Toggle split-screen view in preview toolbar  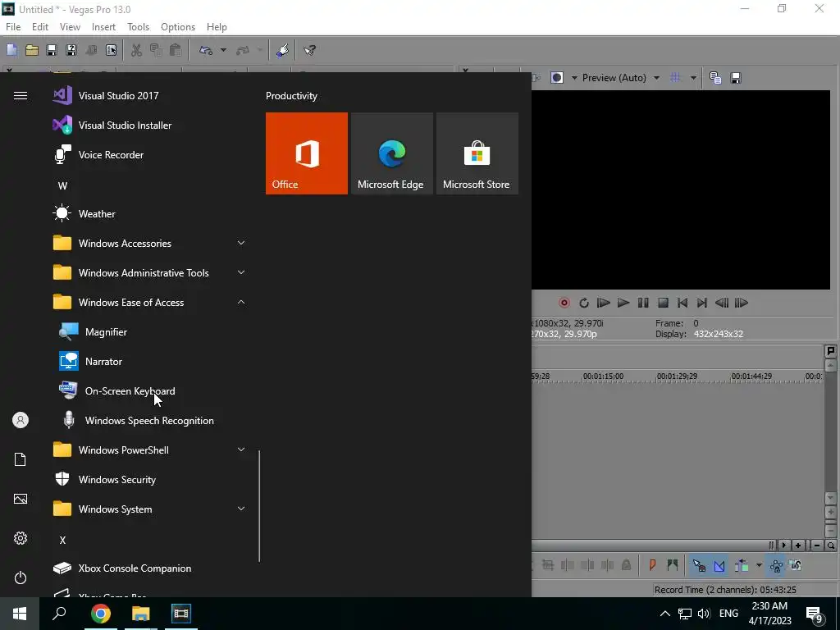[557, 78]
